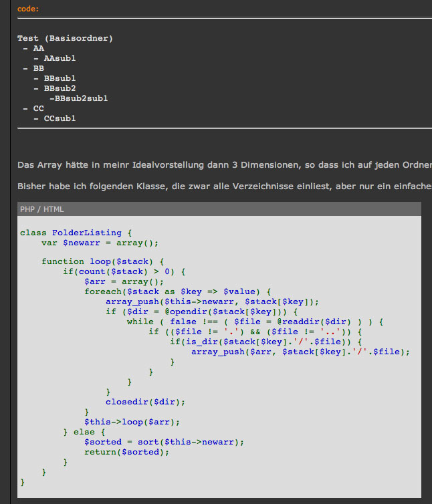Click the paragraph starting "Bisher habe ich"
The width and height of the screenshot is (432, 504).
(224, 185)
